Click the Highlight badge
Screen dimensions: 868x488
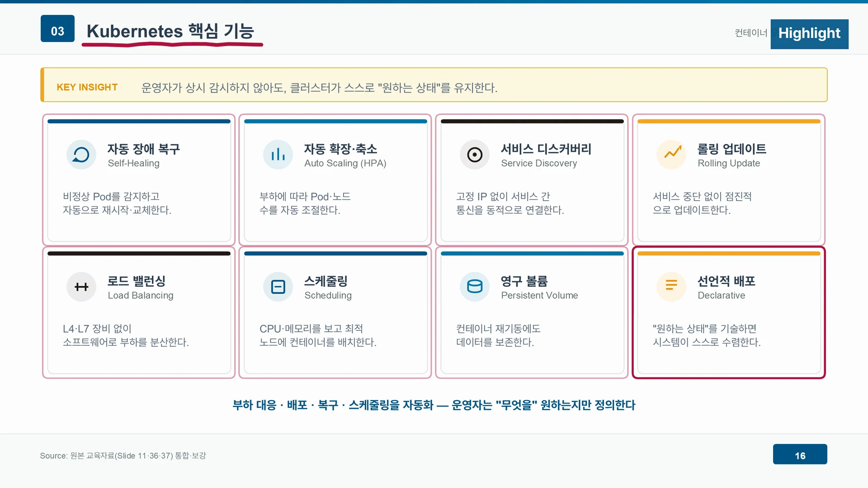click(x=809, y=34)
